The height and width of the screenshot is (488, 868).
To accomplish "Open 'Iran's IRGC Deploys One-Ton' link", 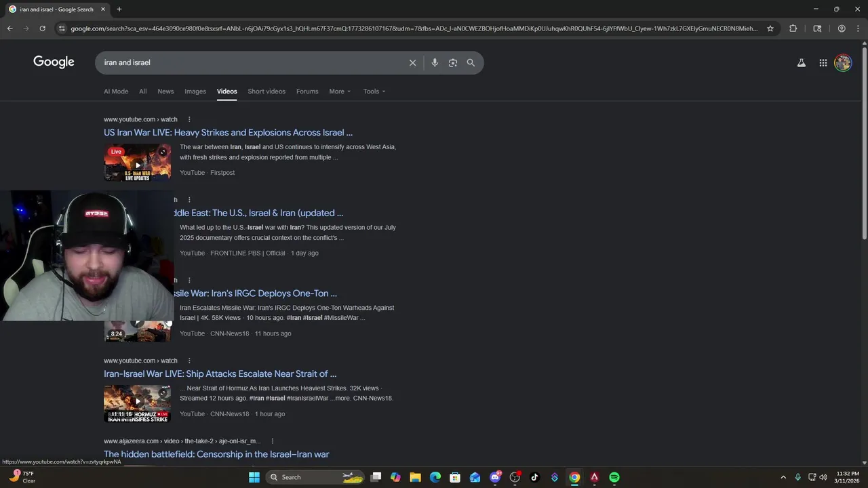I will click(x=256, y=293).
